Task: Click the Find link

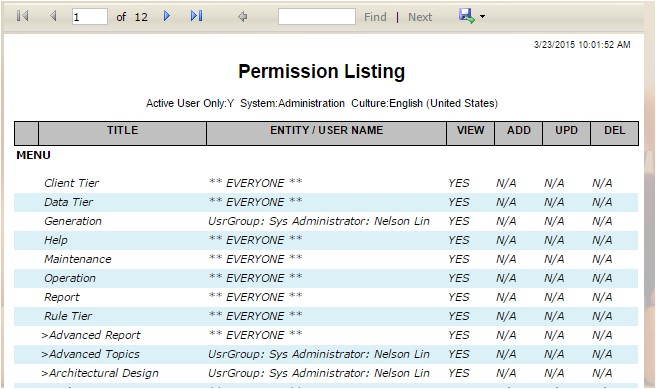Action: coord(375,17)
